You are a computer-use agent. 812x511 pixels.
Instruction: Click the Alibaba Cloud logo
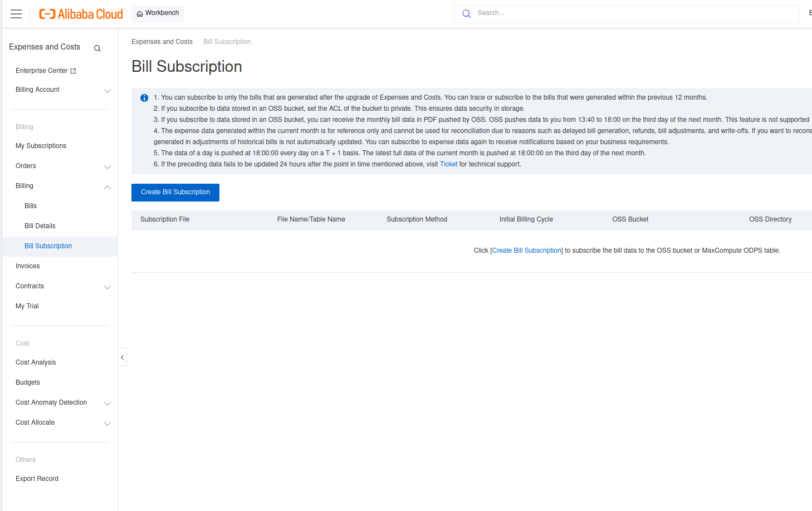click(x=81, y=14)
